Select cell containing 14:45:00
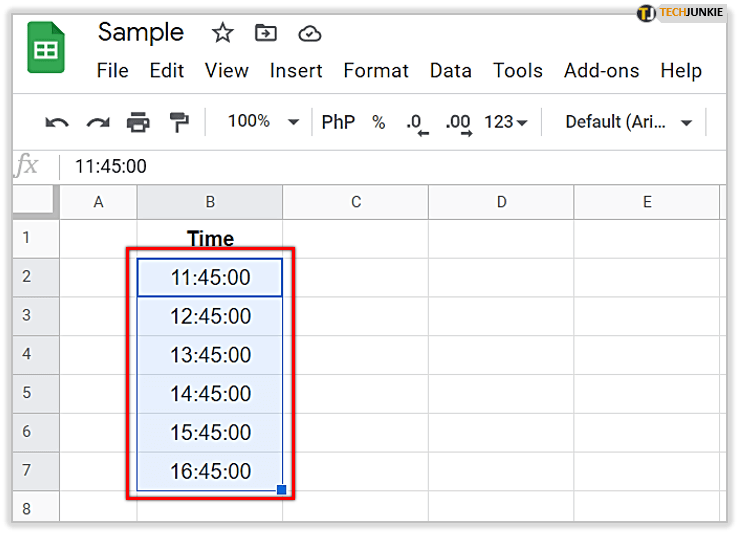The height and width of the screenshot is (534, 739). click(210, 394)
